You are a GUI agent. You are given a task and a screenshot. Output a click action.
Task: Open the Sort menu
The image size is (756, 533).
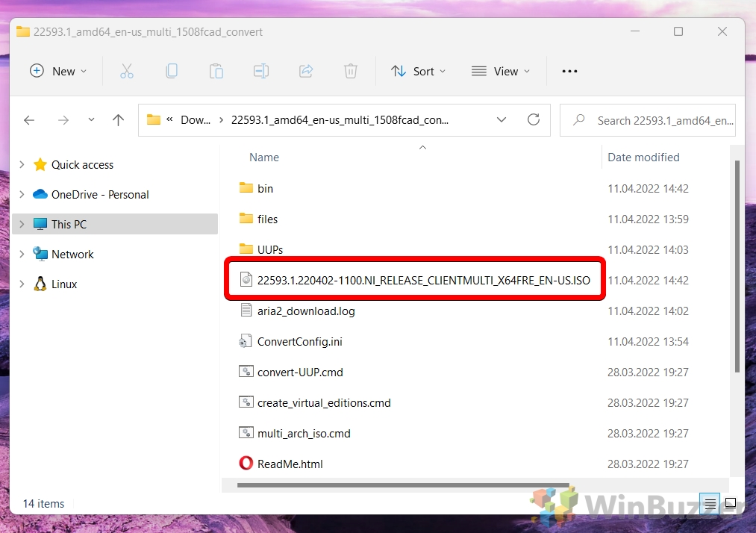(x=418, y=71)
